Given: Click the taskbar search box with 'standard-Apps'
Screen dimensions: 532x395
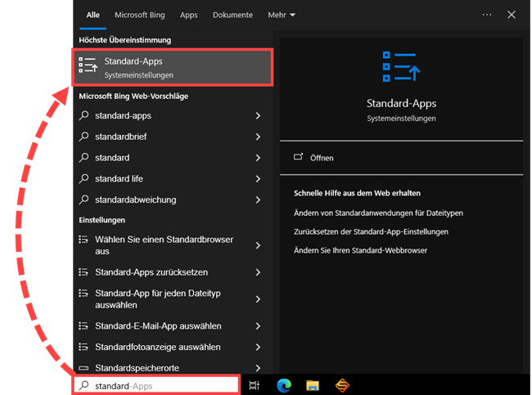Looking at the screenshot, I should [x=156, y=385].
